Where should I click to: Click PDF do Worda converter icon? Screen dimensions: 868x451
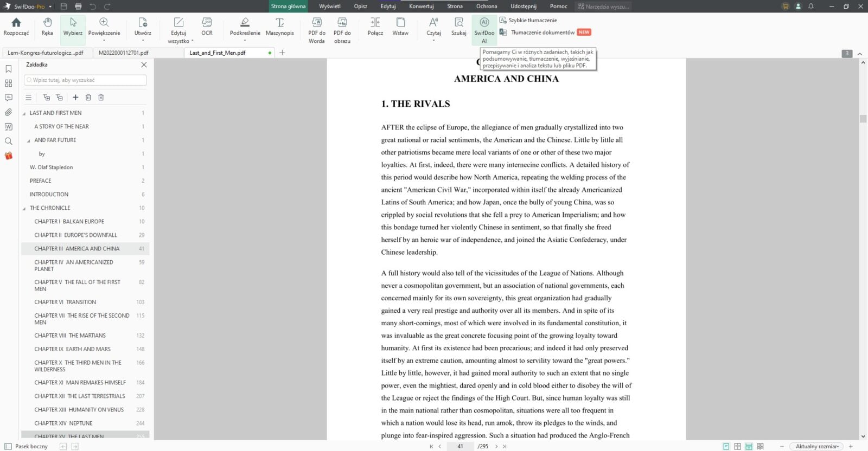(317, 30)
